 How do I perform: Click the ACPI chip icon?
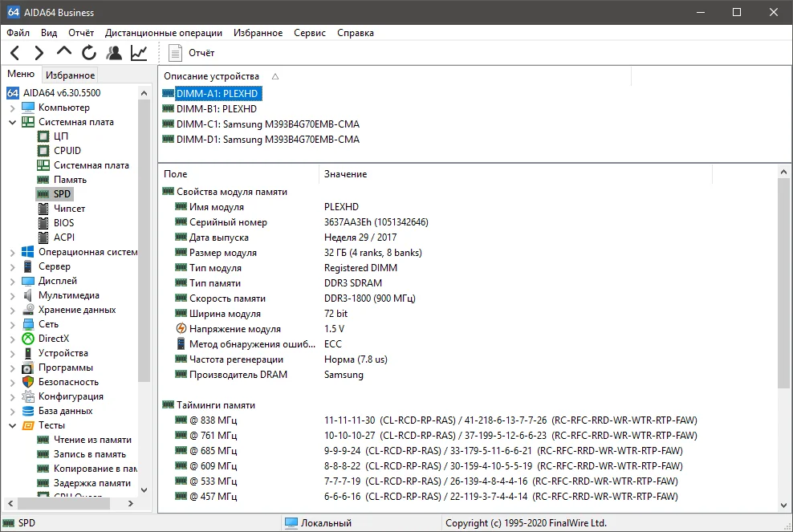[x=43, y=238]
